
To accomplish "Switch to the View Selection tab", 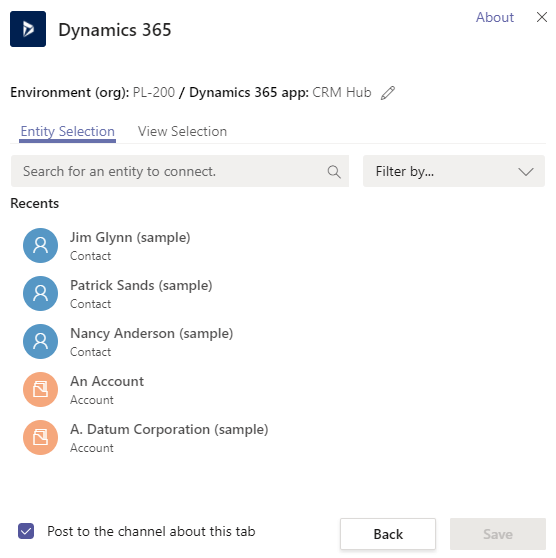I will coord(182,132).
